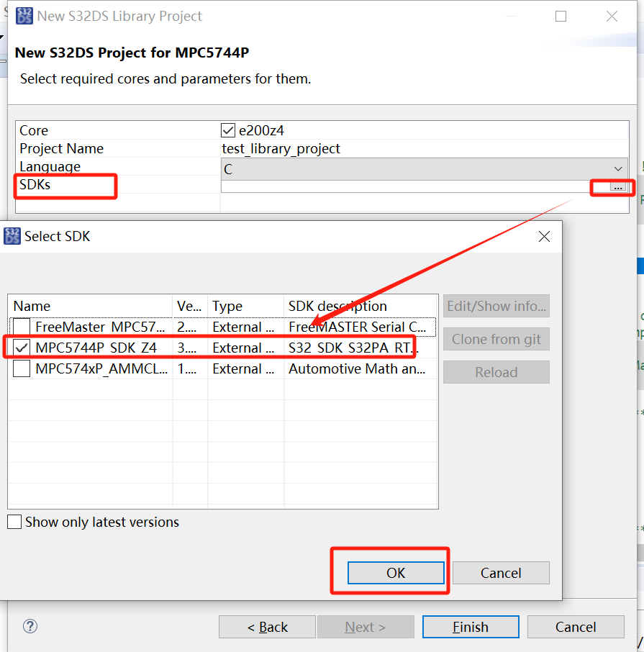Select the MPC5744P_SDK_Z4 row name
Screen dimensions: 644x652
point(96,348)
